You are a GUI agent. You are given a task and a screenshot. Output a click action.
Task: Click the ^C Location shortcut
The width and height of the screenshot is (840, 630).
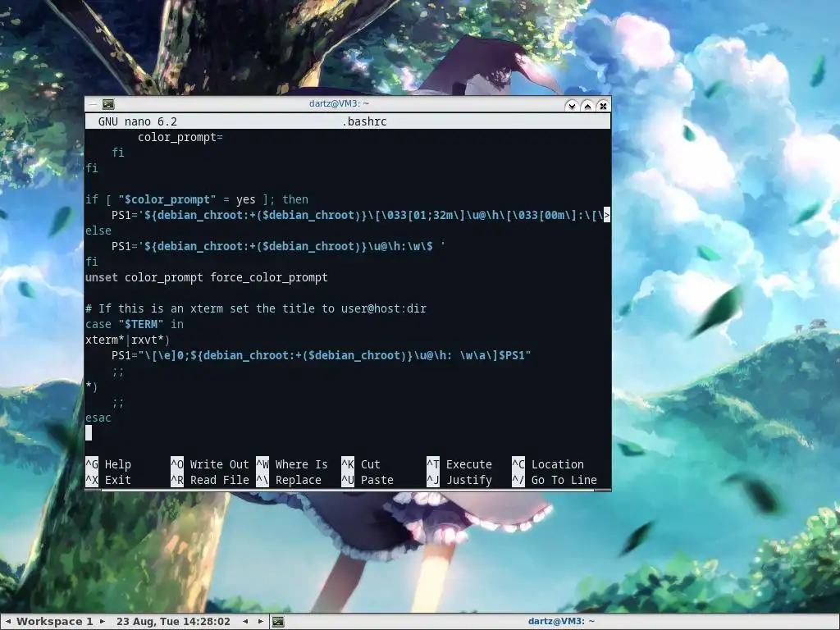point(548,464)
